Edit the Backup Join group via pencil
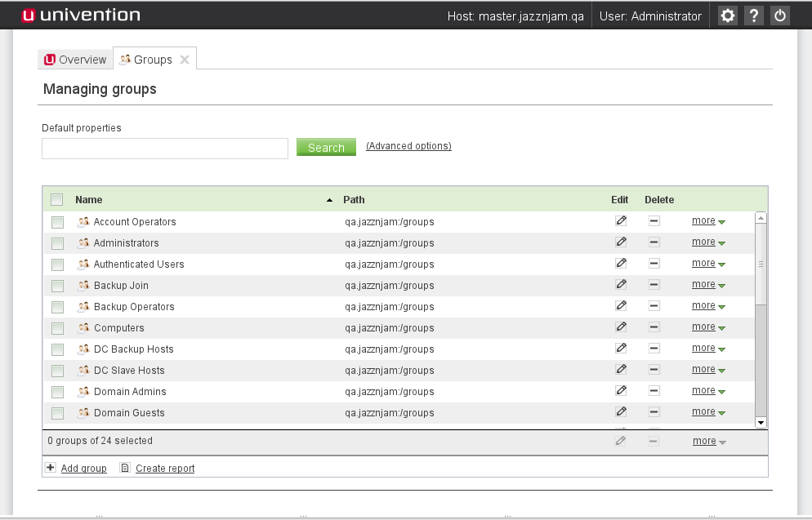The width and height of the screenshot is (812, 520). coord(621,284)
